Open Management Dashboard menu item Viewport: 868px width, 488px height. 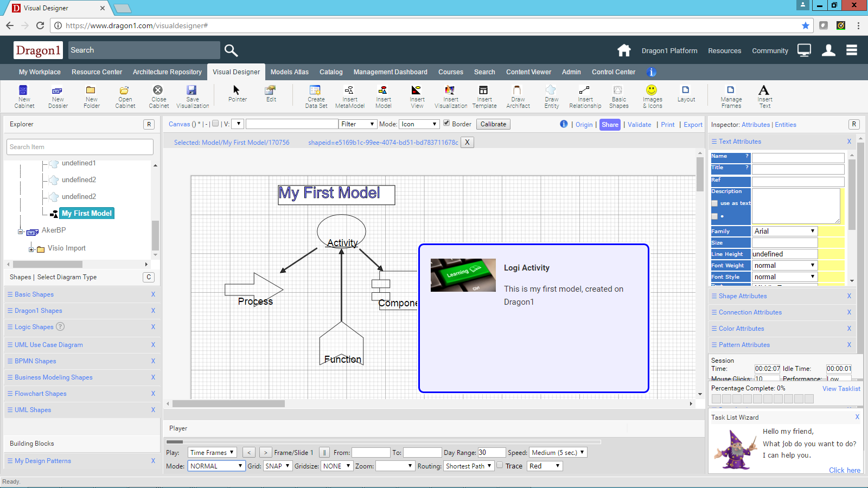(390, 72)
